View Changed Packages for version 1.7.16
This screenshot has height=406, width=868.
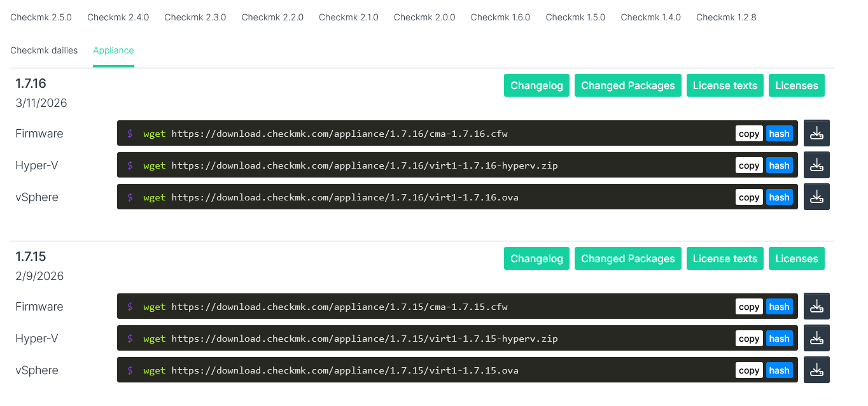(627, 85)
